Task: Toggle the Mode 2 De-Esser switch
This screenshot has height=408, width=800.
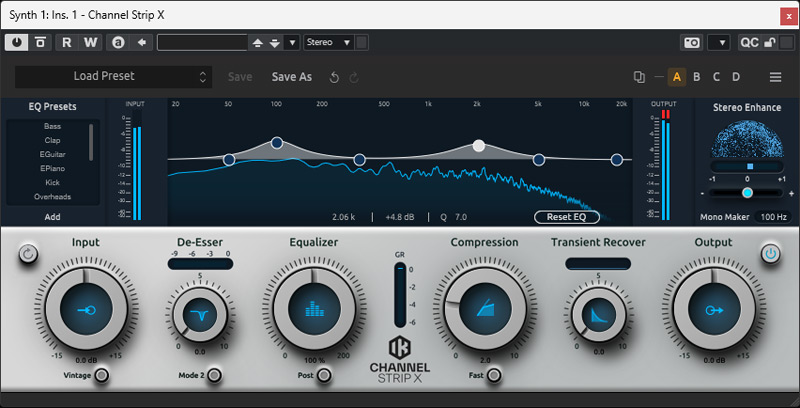Action: pyautogui.click(x=214, y=375)
